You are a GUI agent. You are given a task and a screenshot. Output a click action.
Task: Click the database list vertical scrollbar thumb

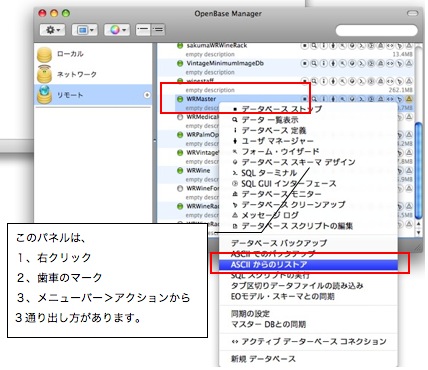point(419,171)
